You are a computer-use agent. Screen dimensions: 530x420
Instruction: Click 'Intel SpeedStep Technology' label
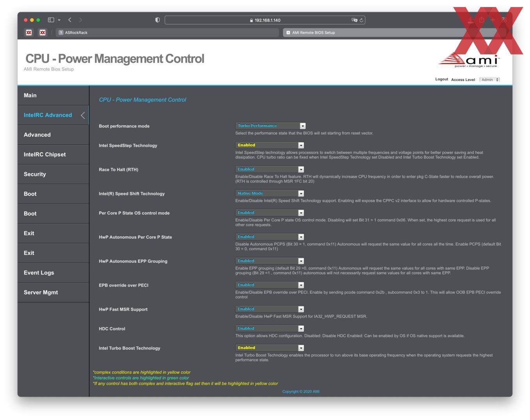[128, 146]
